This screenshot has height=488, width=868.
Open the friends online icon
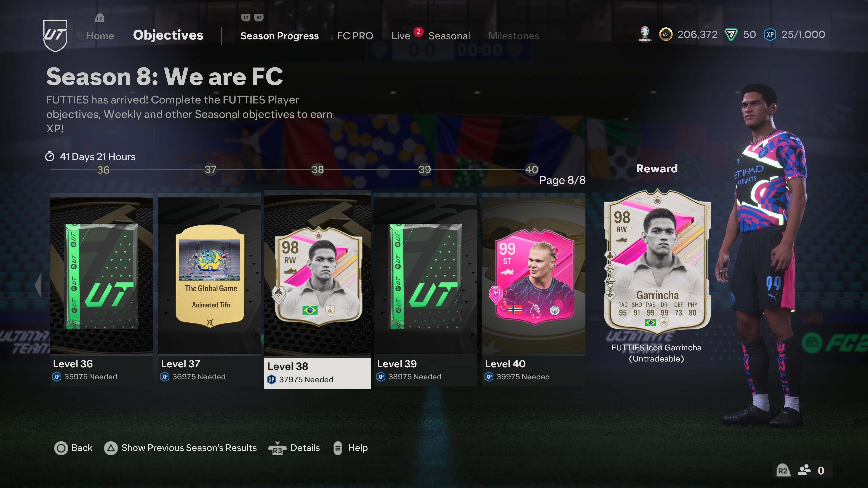tap(804, 470)
